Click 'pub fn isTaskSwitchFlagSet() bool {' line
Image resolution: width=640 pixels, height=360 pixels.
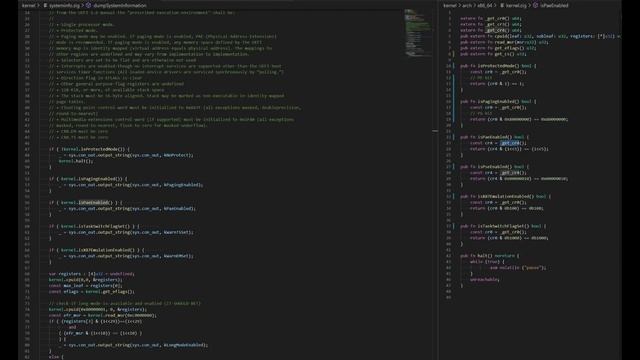[x=503, y=226]
